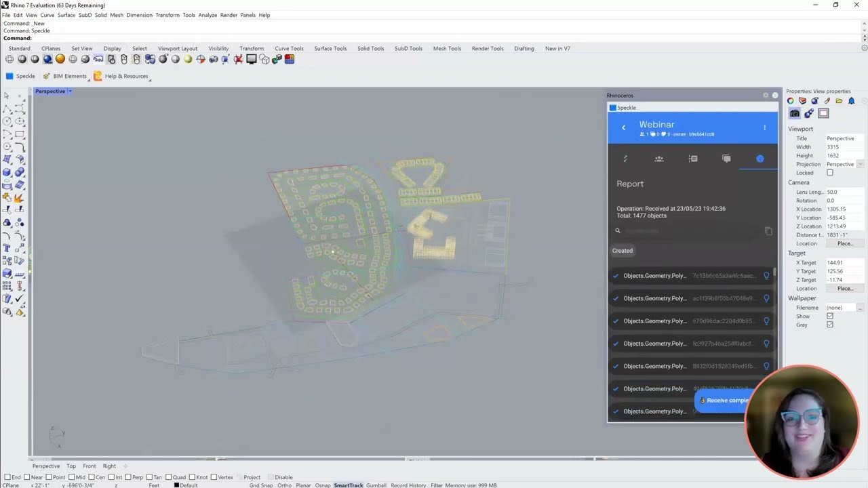Viewport: 868px width, 488px height.
Task: Switch to Curve Tools toolbar tab
Action: coord(289,49)
